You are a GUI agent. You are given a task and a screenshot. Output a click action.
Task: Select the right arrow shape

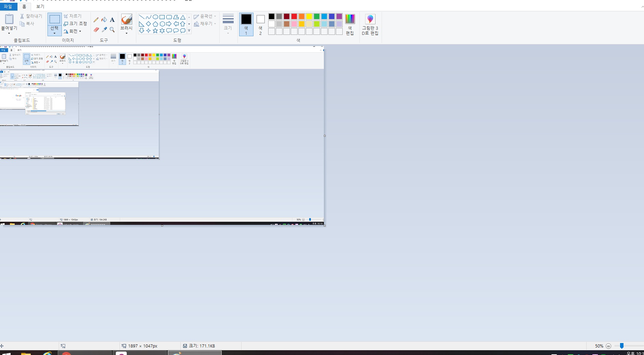tap(169, 24)
